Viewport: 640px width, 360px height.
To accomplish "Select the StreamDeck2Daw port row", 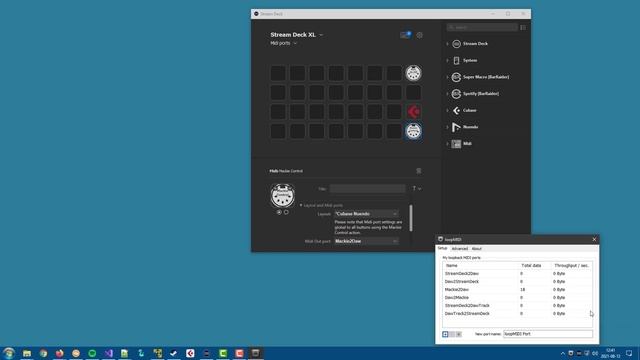I will click(517, 273).
